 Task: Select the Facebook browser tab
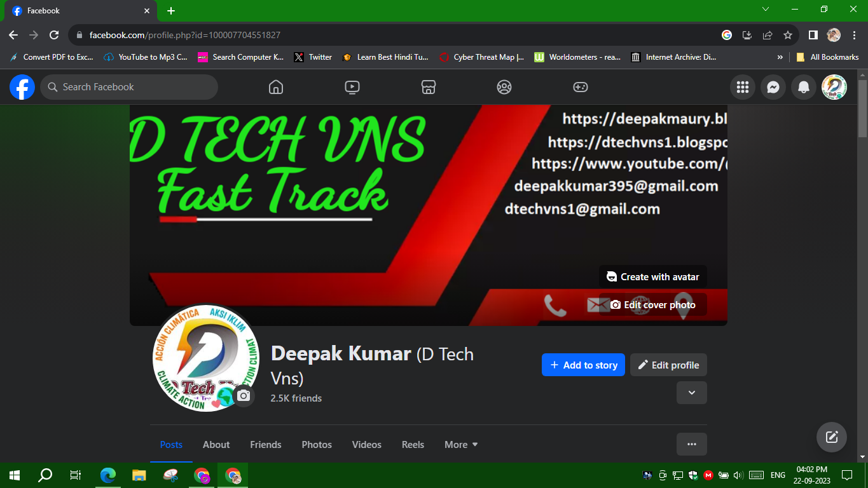tap(80, 11)
